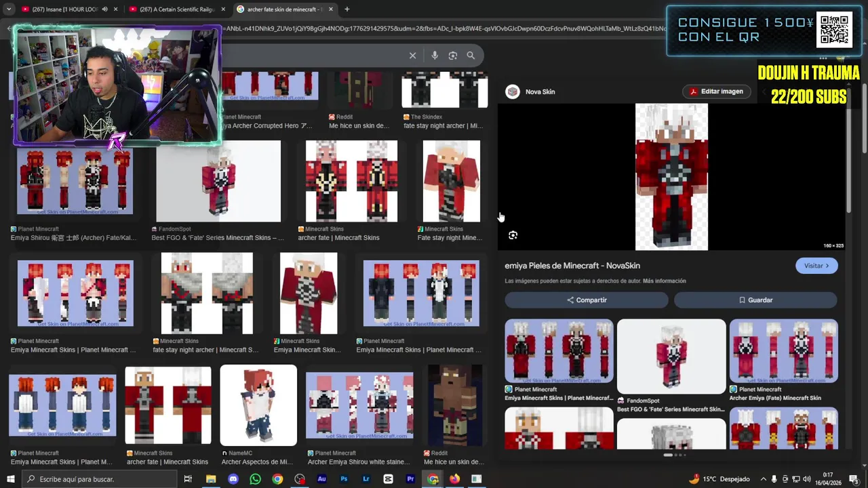Open volume control in system tray
Screen dimensions: 868x488
click(806, 479)
